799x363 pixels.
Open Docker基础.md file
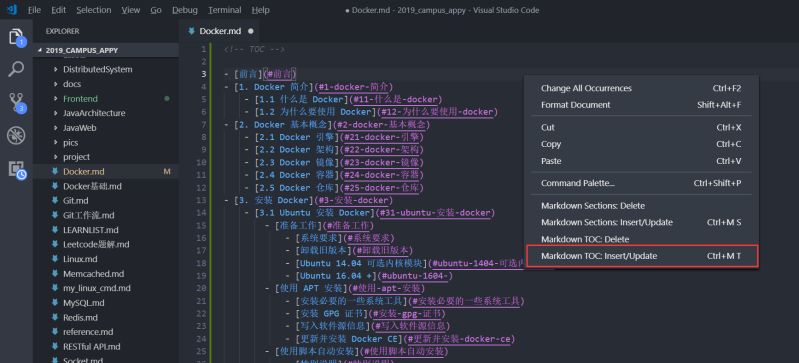106,187
